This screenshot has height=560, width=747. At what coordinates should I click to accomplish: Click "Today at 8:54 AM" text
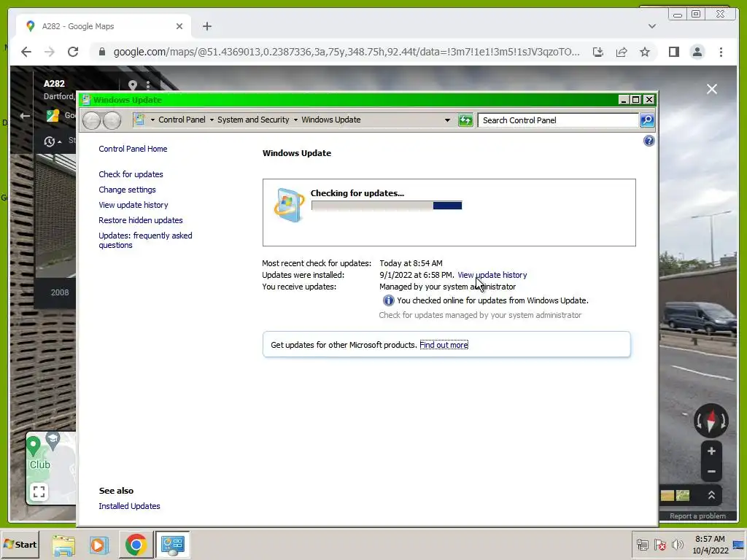coord(411,263)
